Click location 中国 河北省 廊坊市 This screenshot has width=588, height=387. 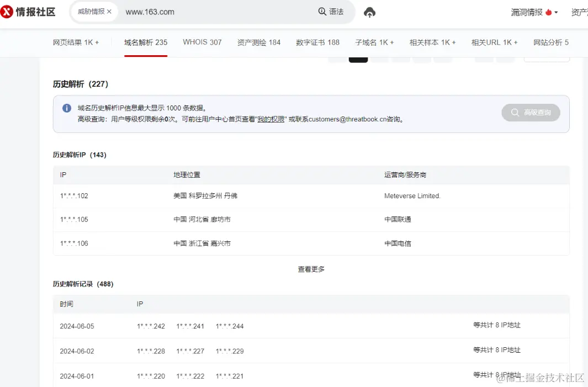pos(202,219)
